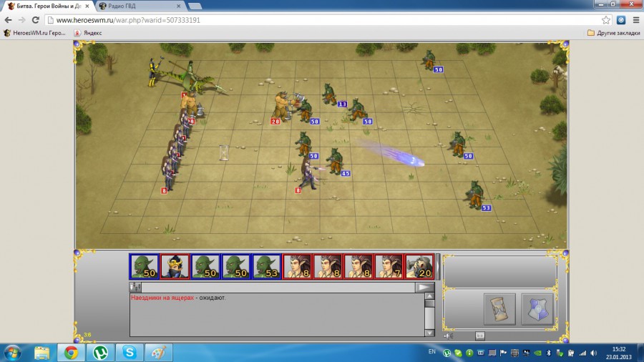Click Chrome taskbar icon
This screenshot has height=362, width=644.
point(71,353)
